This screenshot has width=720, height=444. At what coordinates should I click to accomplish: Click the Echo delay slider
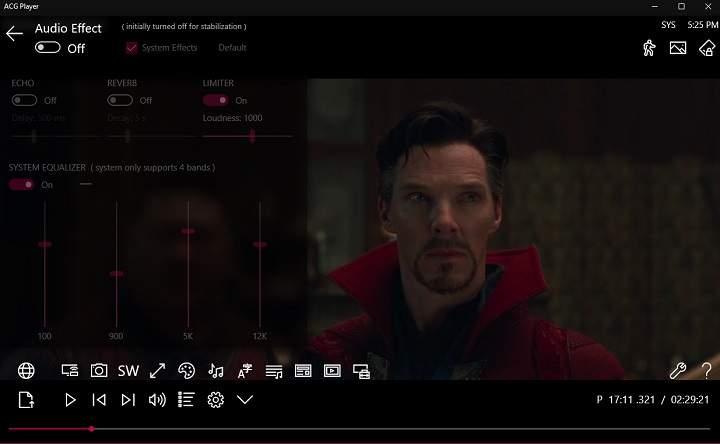[56, 136]
